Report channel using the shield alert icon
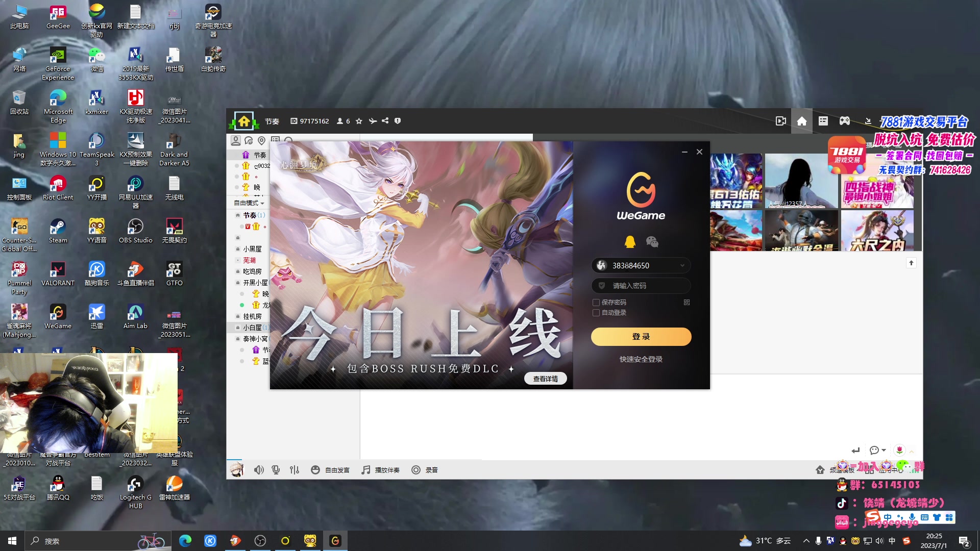Viewport: 980px width, 551px height. (398, 121)
